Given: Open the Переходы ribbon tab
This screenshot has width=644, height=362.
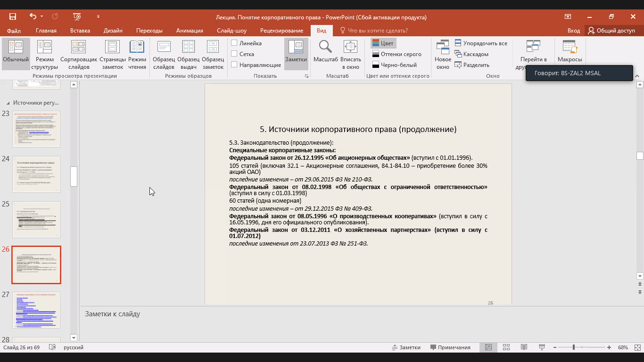Looking at the screenshot, I should coord(149,31).
